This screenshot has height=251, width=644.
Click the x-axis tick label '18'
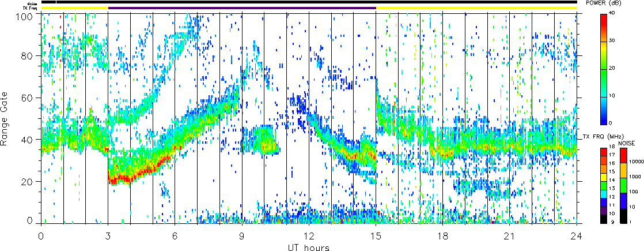click(443, 235)
